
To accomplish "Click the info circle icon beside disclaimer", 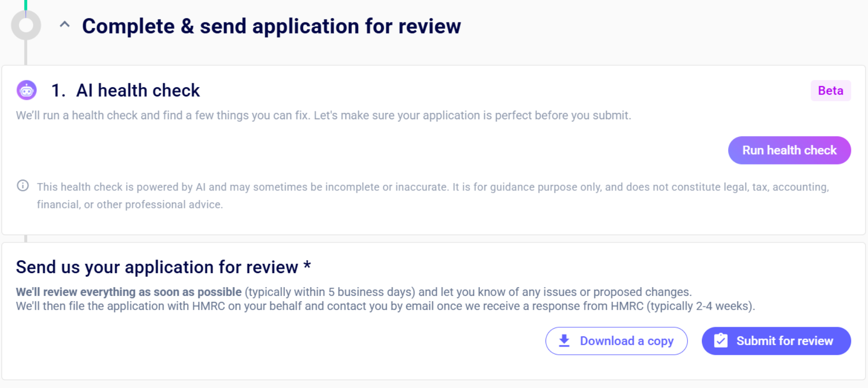I will tap(23, 185).
